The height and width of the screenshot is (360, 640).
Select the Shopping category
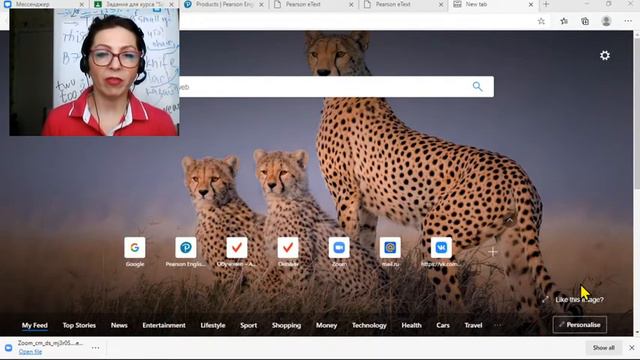(287, 325)
